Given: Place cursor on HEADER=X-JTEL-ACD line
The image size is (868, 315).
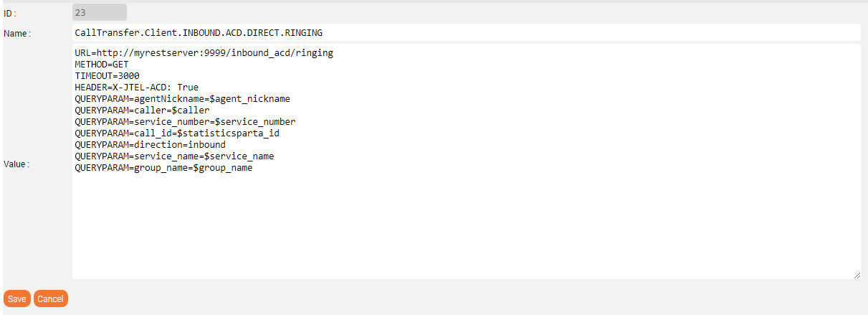Looking at the screenshot, I should pyautogui.click(x=136, y=88).
